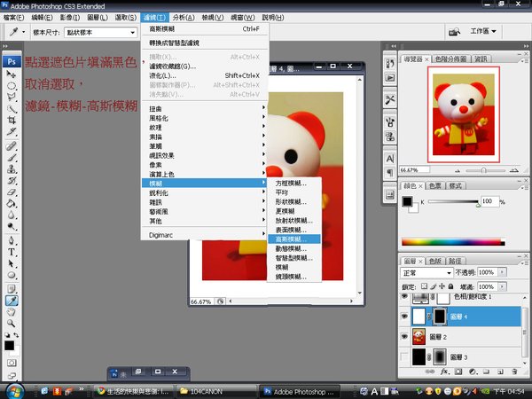
Task: Select the Paint Bucket tool
Action: 12,204
